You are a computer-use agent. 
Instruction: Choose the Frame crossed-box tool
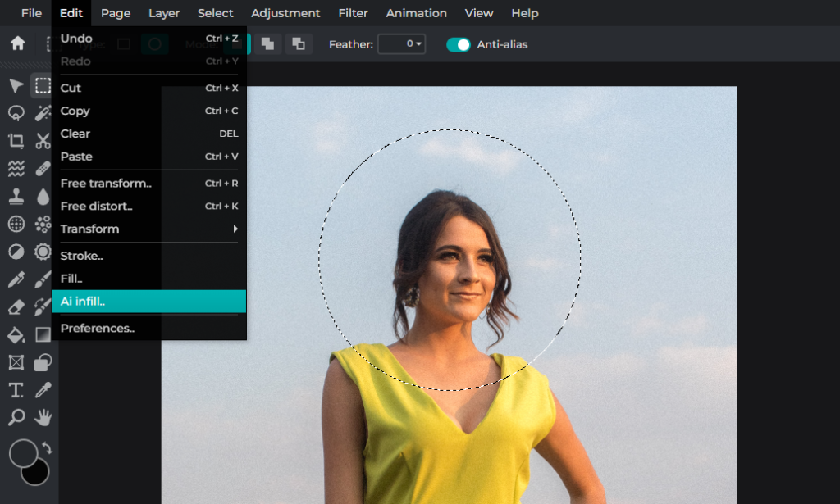(16, 362)
